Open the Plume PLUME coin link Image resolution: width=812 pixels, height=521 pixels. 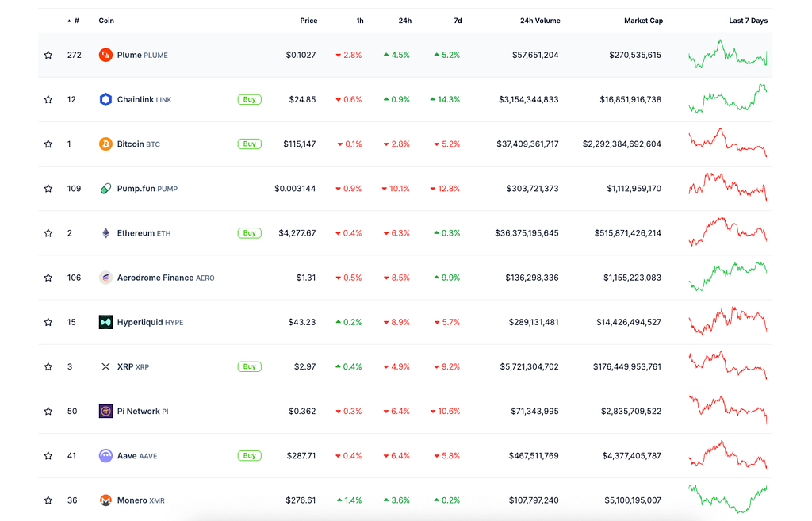[x=143, y=55]
